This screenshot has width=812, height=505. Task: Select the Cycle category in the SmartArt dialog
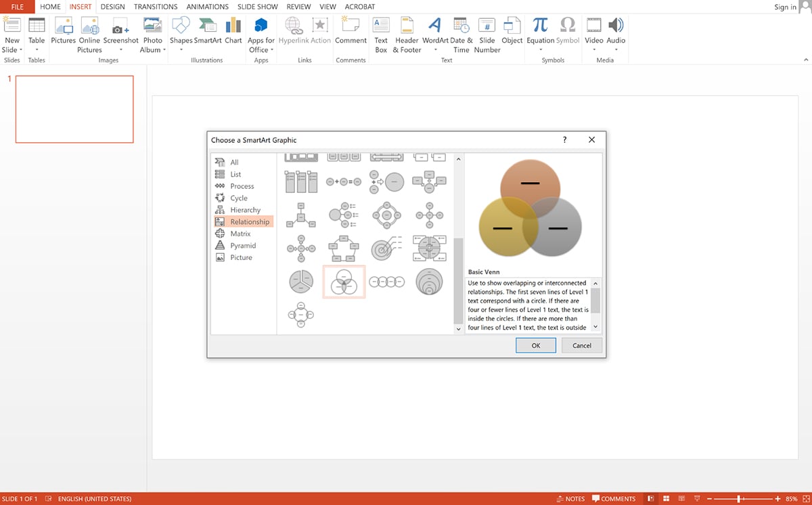(237, 198)
